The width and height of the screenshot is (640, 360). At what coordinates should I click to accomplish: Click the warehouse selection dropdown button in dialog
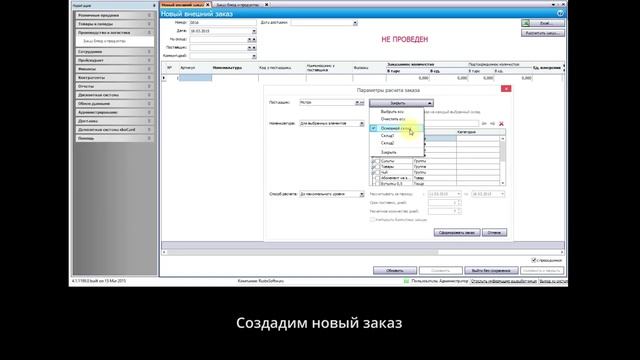pyautogui.click(x=401, y=103)
